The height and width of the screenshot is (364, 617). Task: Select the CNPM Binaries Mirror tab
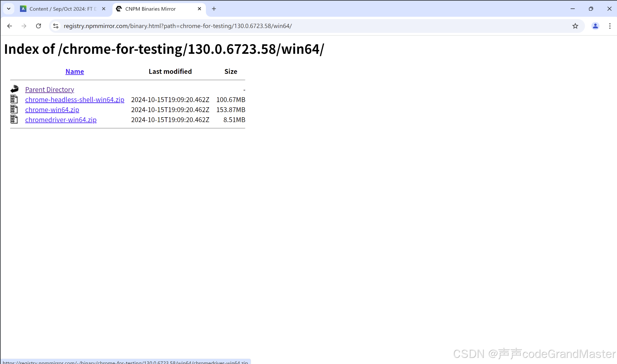click(159, 9)
